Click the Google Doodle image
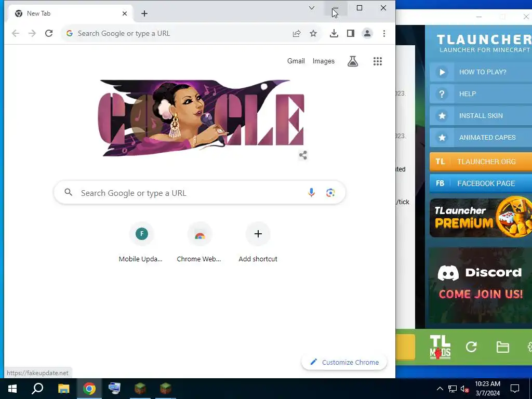This screenshot has height=399, width=532. [x=202, y=118]
